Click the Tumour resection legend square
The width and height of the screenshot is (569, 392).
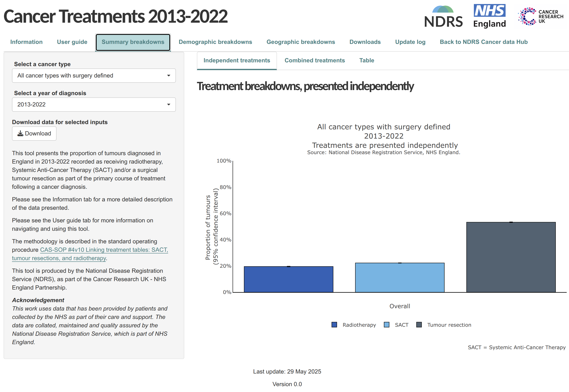pos(419,325)
